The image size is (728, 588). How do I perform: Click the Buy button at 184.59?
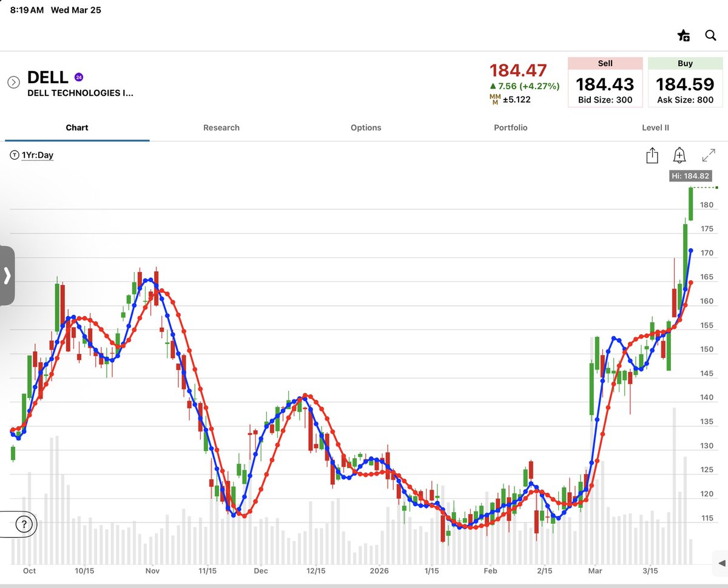tap(685, 82)
